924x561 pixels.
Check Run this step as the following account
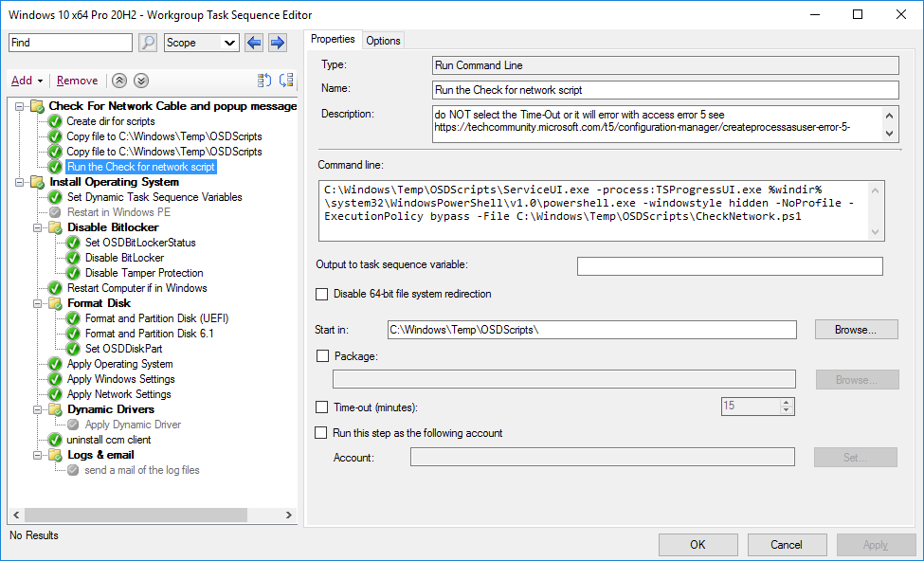[321, 433]
